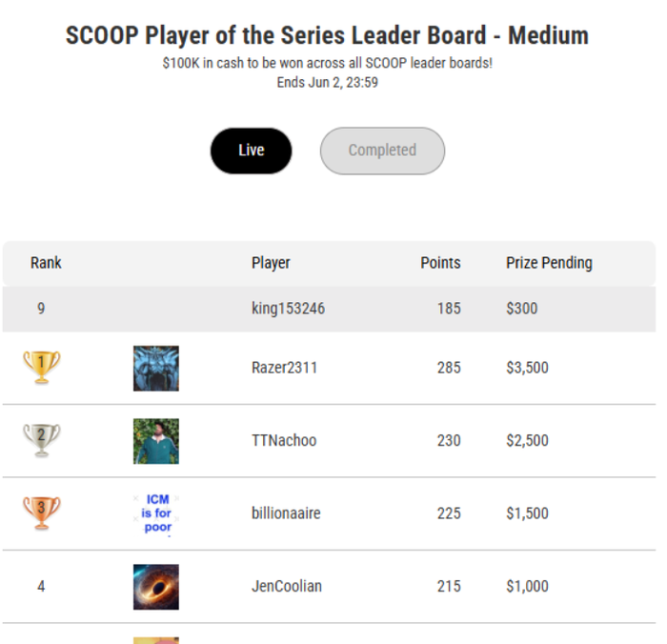This screenshot has width=667, height=644.
Task: Click player name JenCoolian
Action: tap(286, 586)
